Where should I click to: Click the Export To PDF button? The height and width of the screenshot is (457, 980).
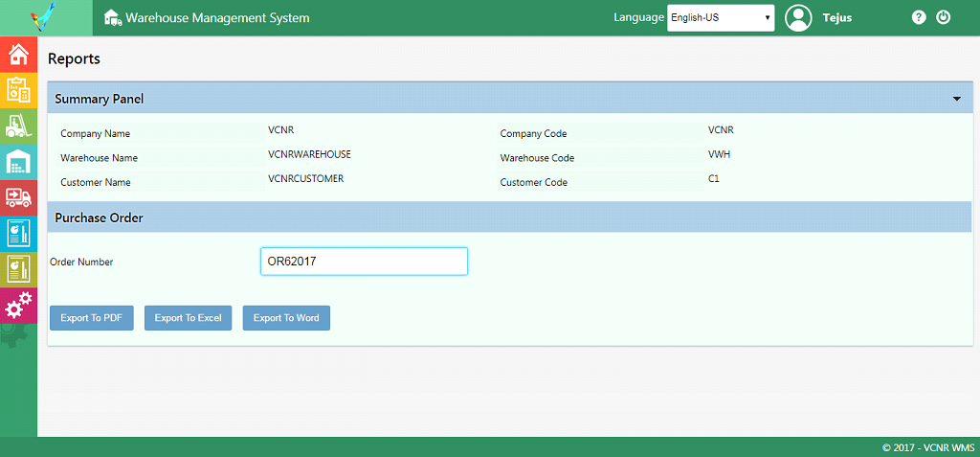click(91, 318)
